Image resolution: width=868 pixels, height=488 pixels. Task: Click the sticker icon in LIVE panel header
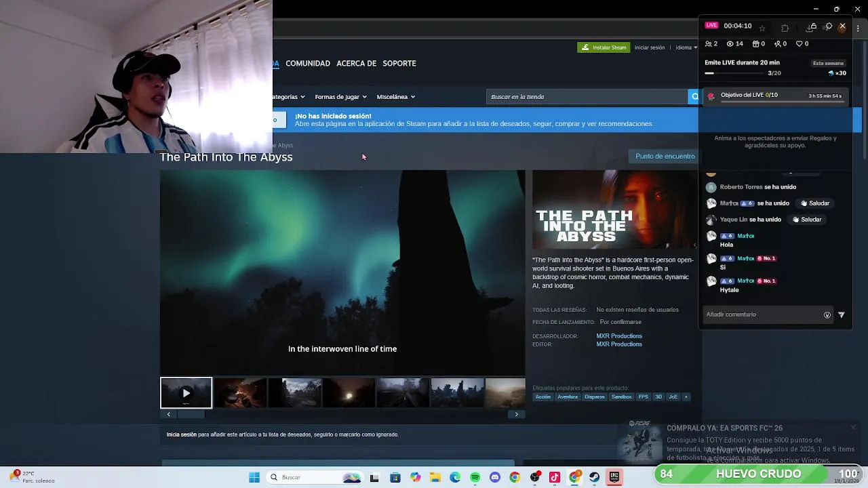(785, 28)
